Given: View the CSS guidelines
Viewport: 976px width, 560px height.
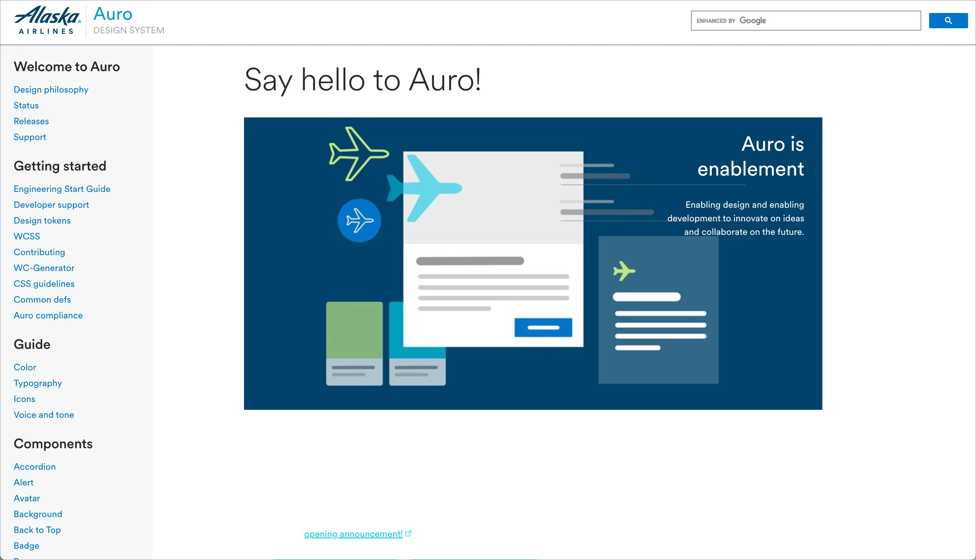Looking at the screenshot, I should click(x=44, y=283).
